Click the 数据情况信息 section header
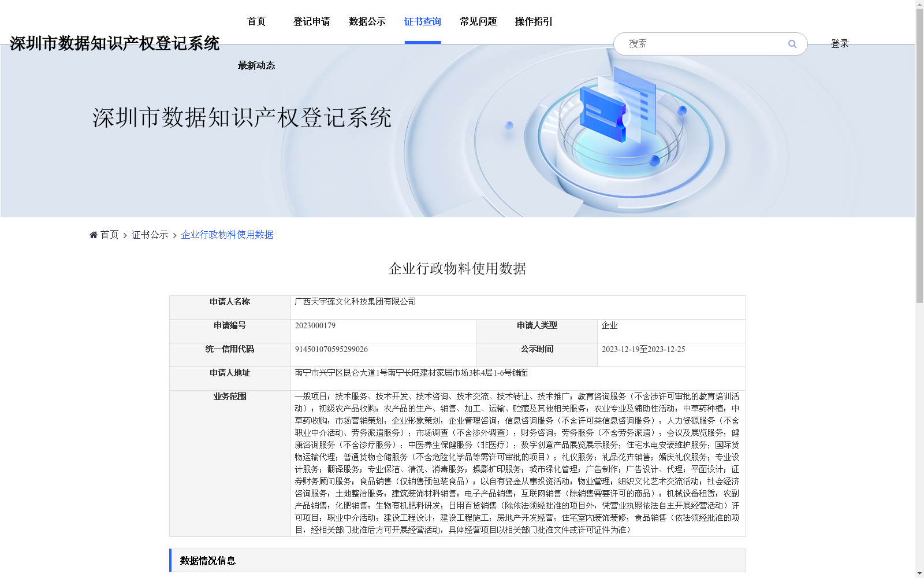The height and width of the screenshot is (578, 924). 457,561
